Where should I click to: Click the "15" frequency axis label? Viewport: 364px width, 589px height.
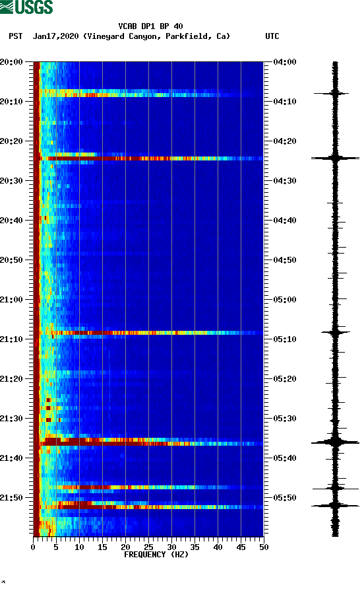[x=102, y=547]
